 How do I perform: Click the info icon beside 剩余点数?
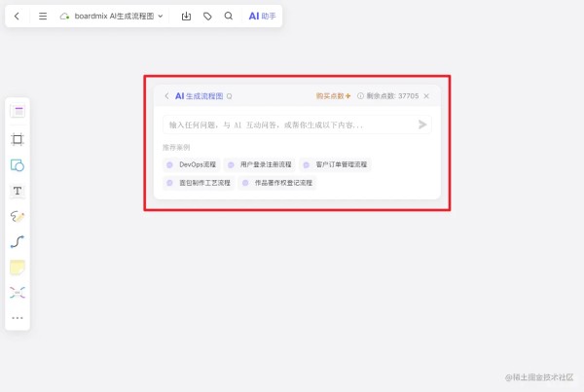pyautogui.click(x=360, y=96)
